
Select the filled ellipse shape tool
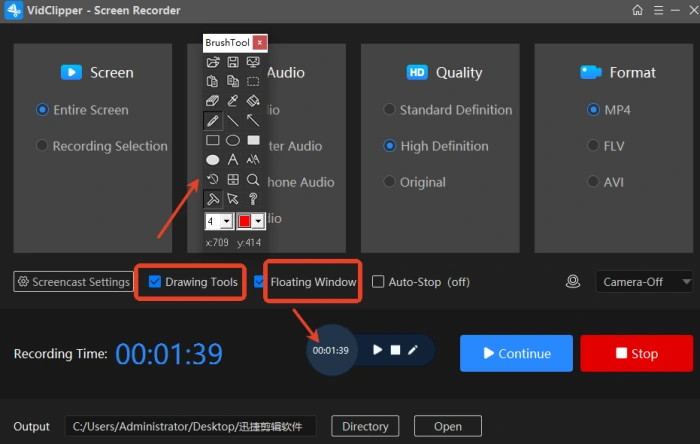[x=212, y=160]
